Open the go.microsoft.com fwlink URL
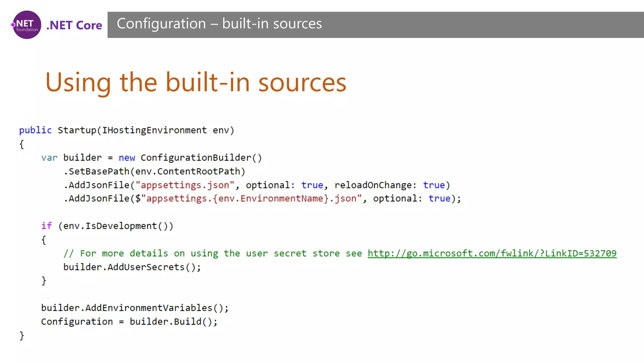644x362 pixels. click(492, 253)
